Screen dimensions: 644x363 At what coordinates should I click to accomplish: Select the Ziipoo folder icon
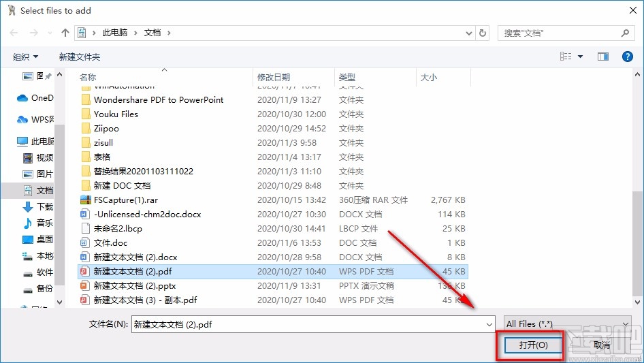[x=85, y=128]
